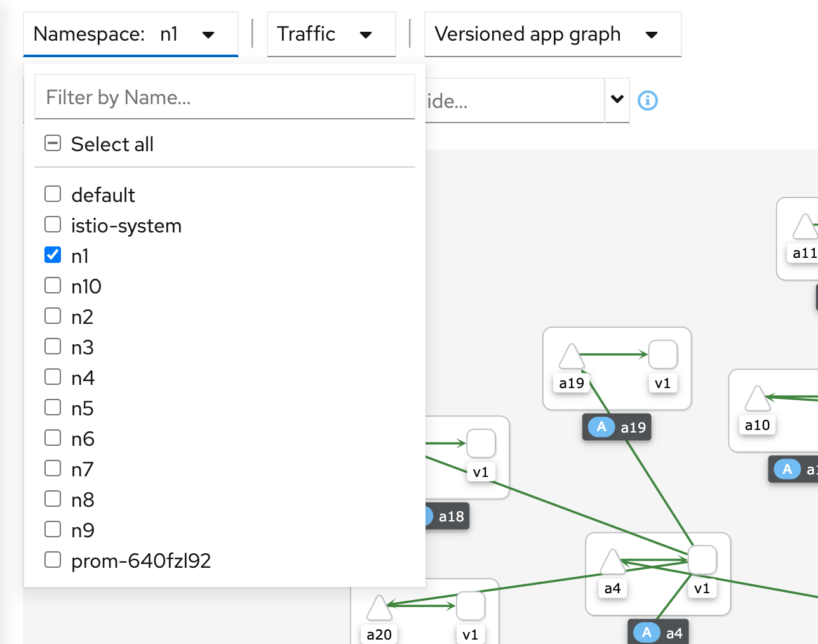Check the n9 namespace checkbox
Viewport: 818px width, 644px height.
click(53, 529)
